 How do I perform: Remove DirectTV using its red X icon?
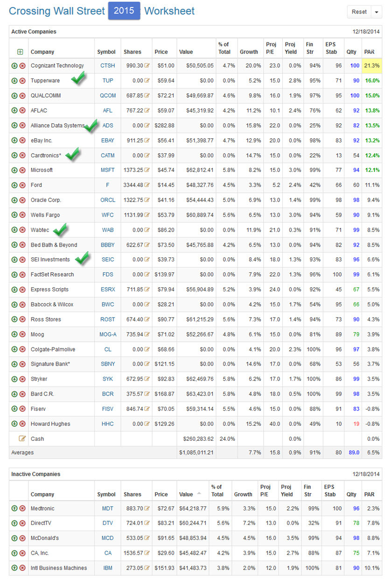coord(22,523)
